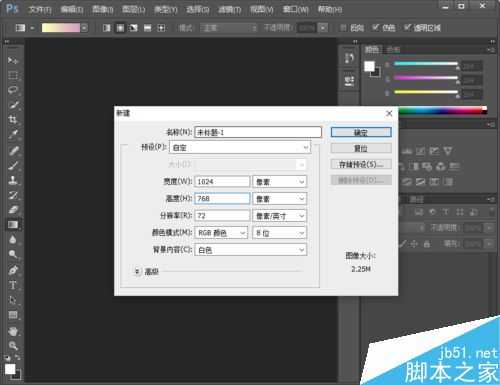Click the reflected gradient icon in options bar
Screen dimensions: 500x385
[147, 28]
